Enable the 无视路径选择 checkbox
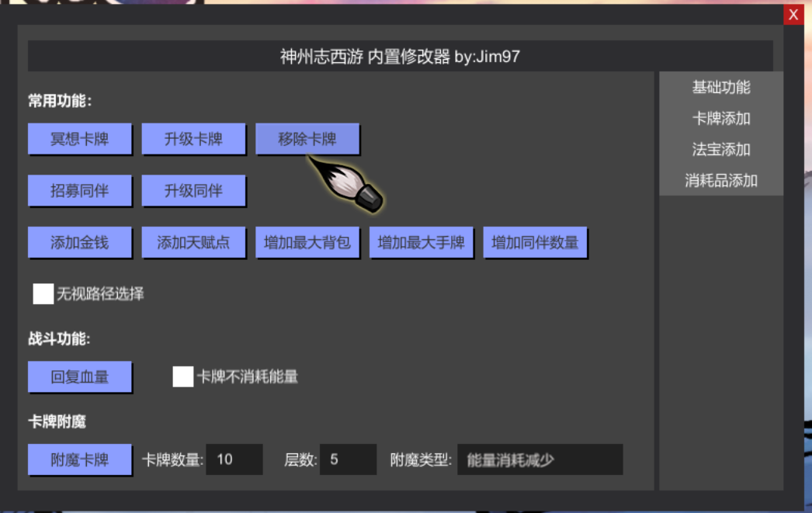 (43, 294)
